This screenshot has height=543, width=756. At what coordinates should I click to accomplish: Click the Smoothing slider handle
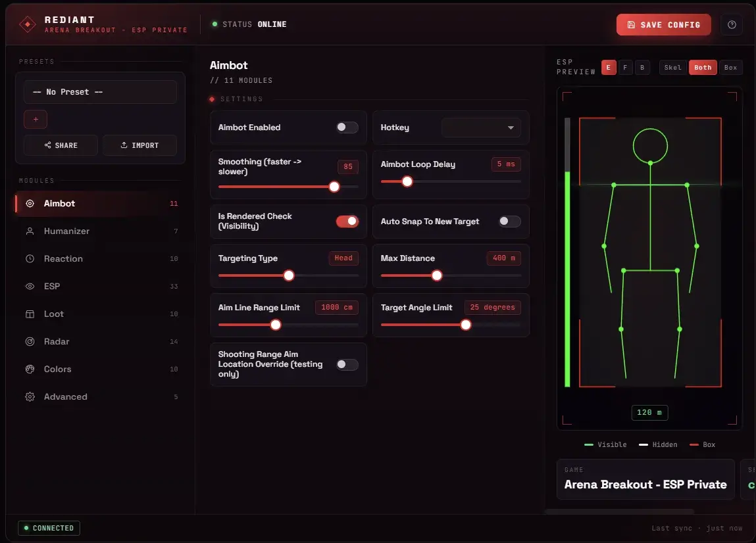click(x=334, y=187)
